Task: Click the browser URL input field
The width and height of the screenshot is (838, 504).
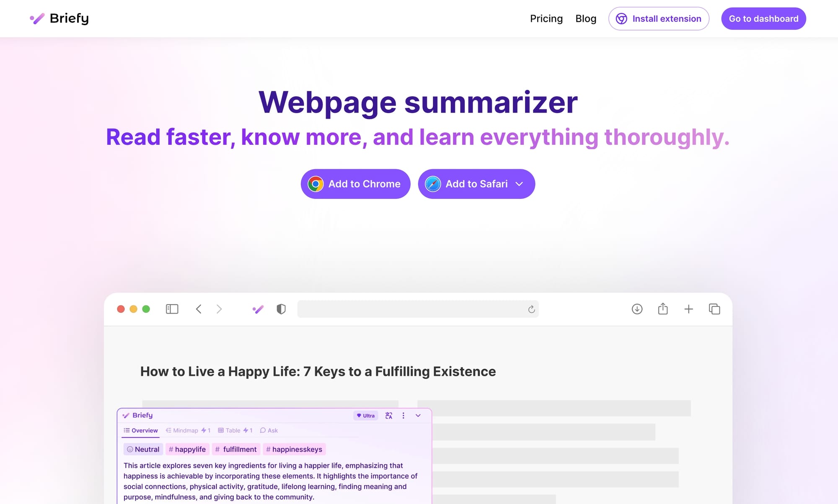Action: tap(417, 309)
